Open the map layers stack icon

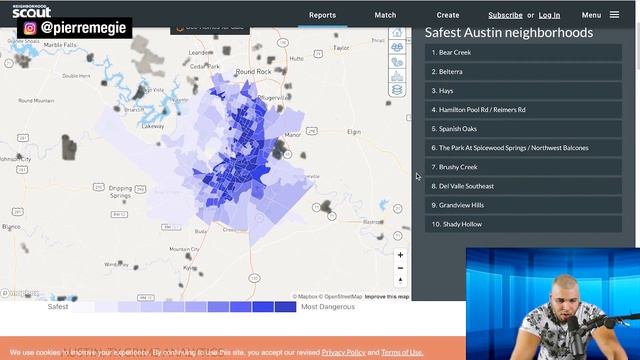pos(397,89)
